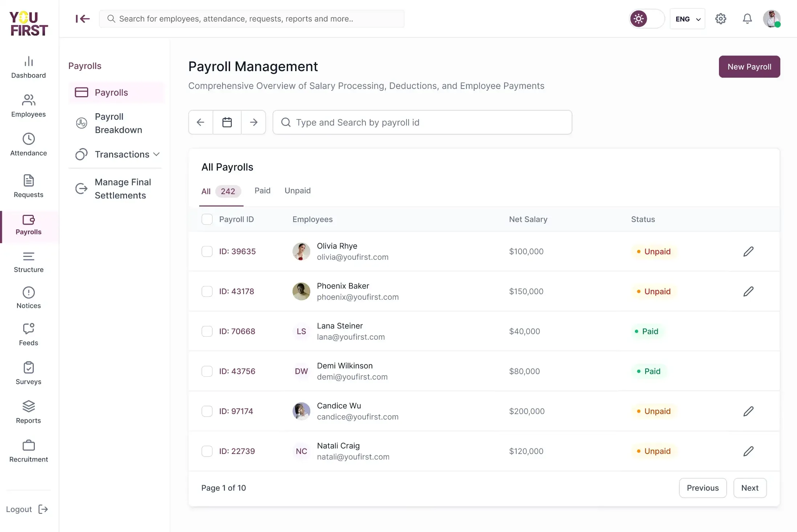Open the settings gear icon
The width and height of the screenshot is (797, 532).
point(720,19)
